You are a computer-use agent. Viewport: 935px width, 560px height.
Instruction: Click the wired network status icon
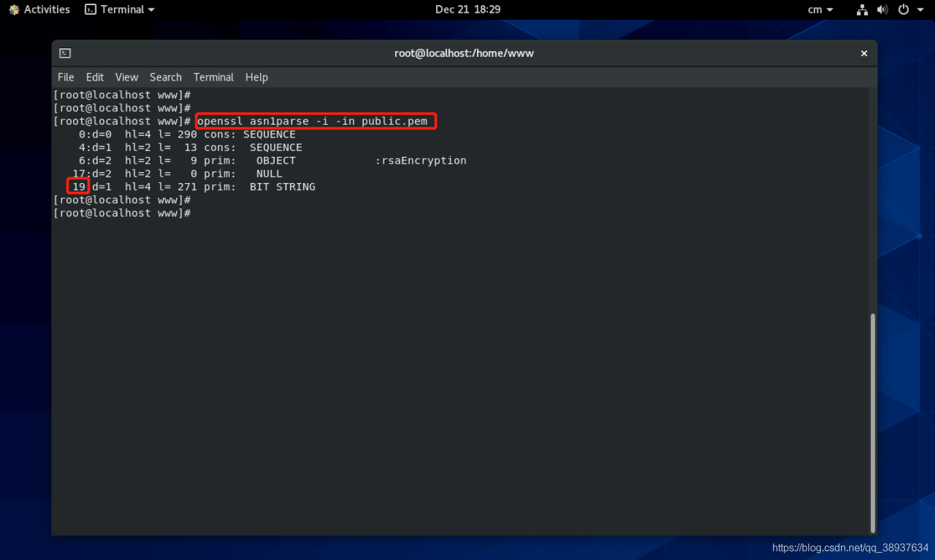(862, 10)
